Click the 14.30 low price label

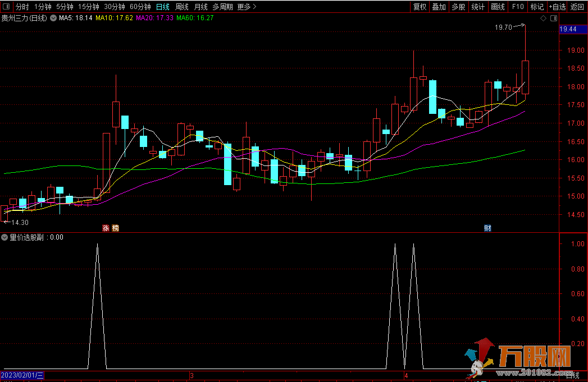point(20,223)
